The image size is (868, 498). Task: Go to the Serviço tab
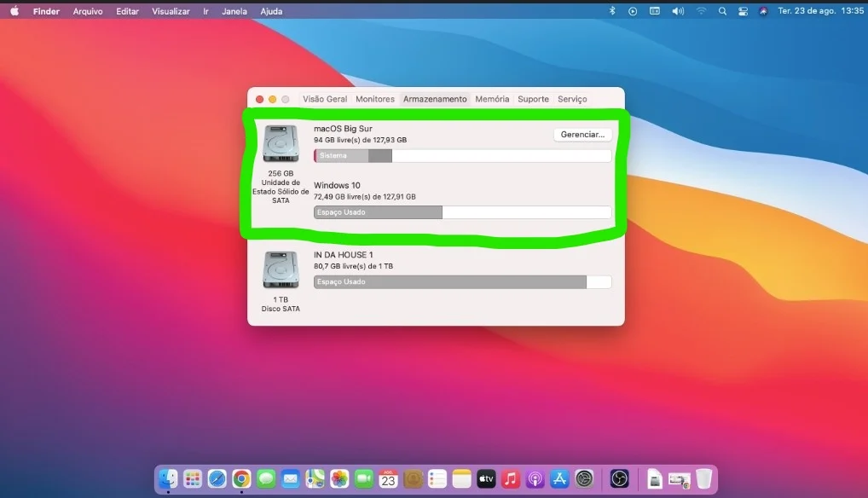point(572,99)
